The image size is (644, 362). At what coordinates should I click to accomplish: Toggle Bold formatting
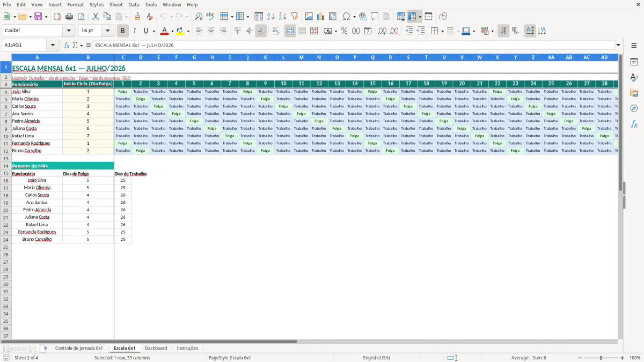pos(122,31)
